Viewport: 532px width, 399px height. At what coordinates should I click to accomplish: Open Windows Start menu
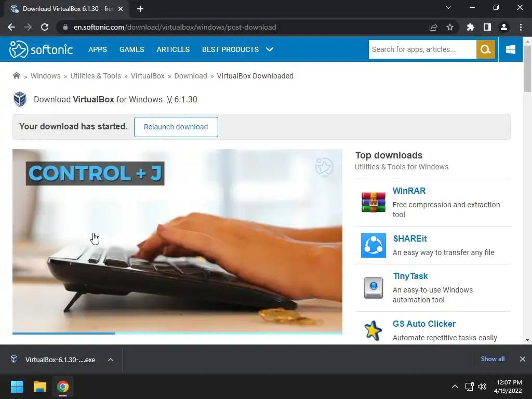click(x=17, y=387)
